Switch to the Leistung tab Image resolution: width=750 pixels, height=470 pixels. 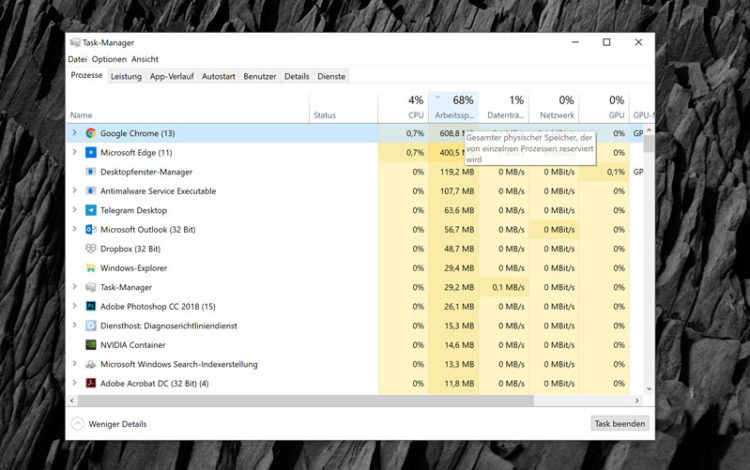[126, 77]
